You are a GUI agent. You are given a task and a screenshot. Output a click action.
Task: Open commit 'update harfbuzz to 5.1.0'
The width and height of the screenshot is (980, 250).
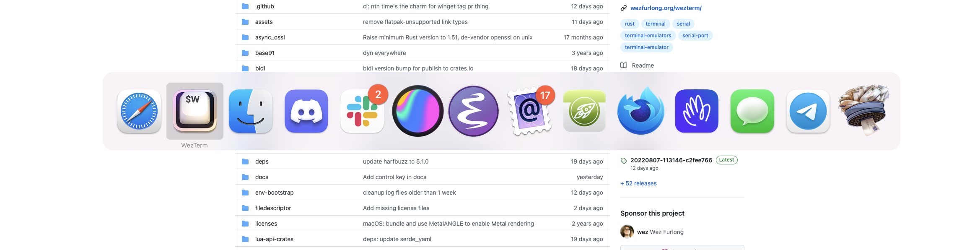point(396,161)
